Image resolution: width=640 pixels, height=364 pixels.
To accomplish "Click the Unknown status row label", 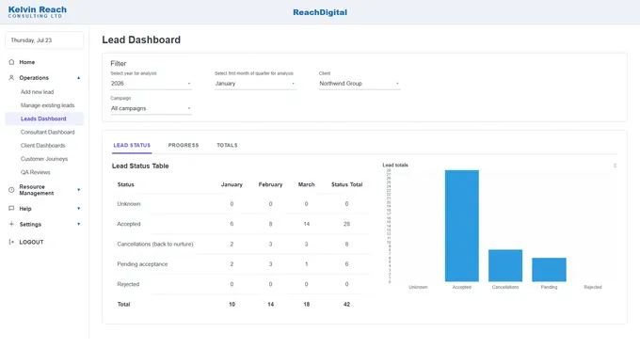I will (129, 203).
